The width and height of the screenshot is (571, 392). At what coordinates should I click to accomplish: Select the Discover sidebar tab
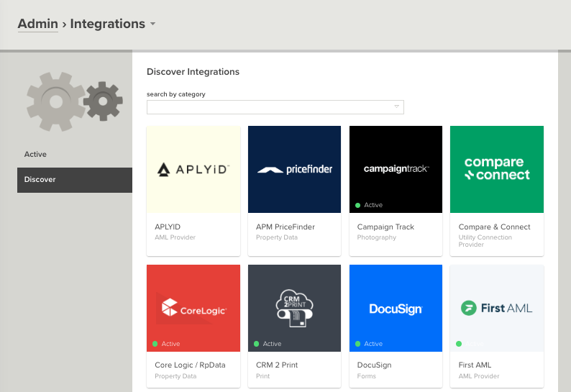point(75,180)
